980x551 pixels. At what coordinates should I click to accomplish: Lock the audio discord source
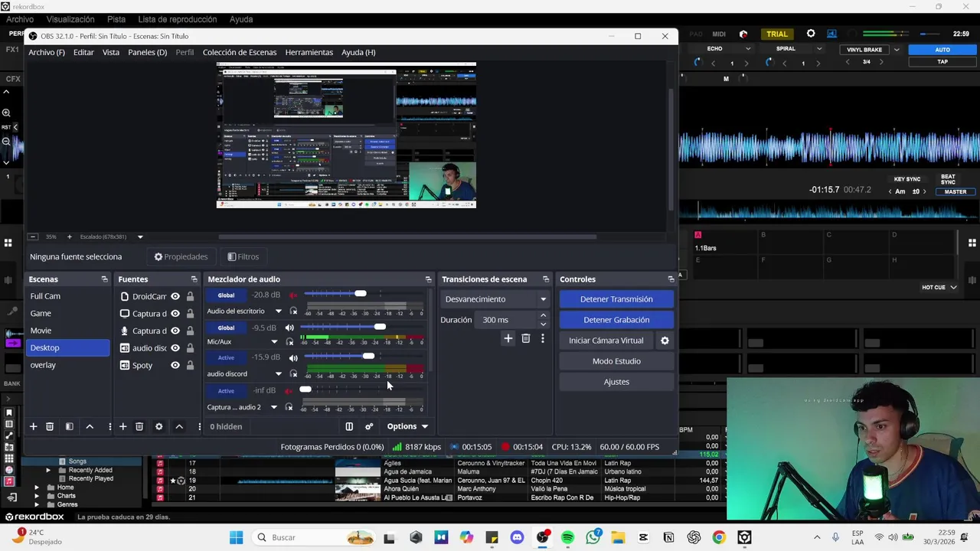[190, 348]
